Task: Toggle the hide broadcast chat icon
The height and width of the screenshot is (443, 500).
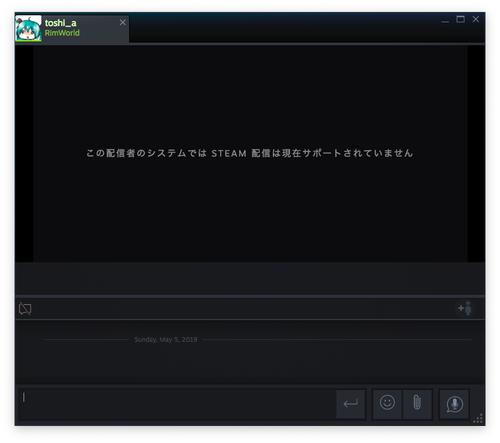Action: pos(25,309)
